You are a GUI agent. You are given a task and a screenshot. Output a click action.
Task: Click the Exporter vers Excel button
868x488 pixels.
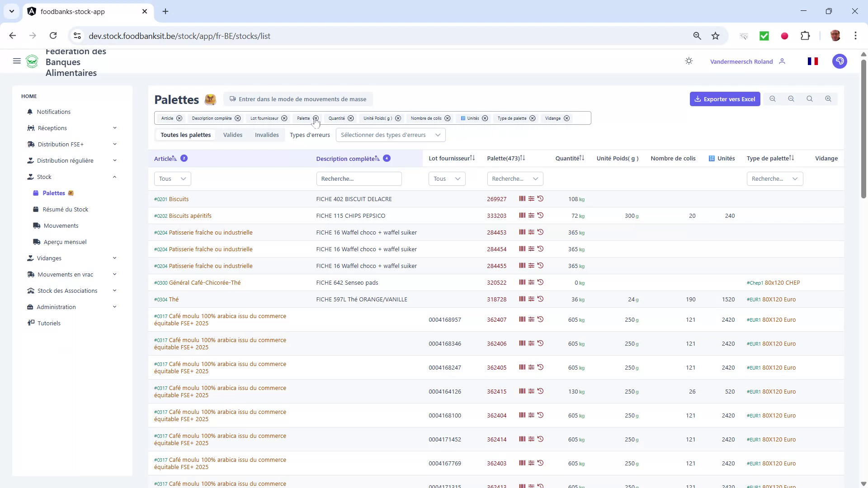click(x=725, y=99)
